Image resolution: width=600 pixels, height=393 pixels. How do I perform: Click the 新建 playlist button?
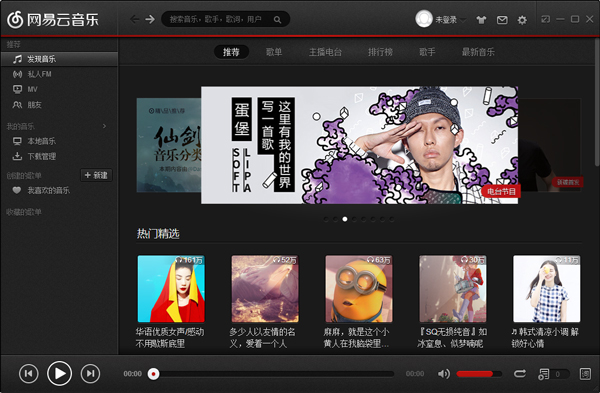coord(96,175)
